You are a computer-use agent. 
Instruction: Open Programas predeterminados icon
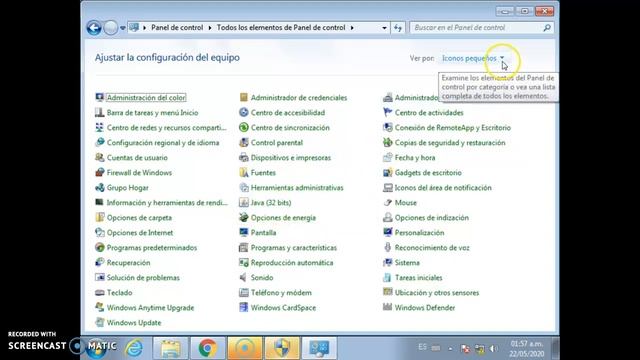(x=100, y=248)
